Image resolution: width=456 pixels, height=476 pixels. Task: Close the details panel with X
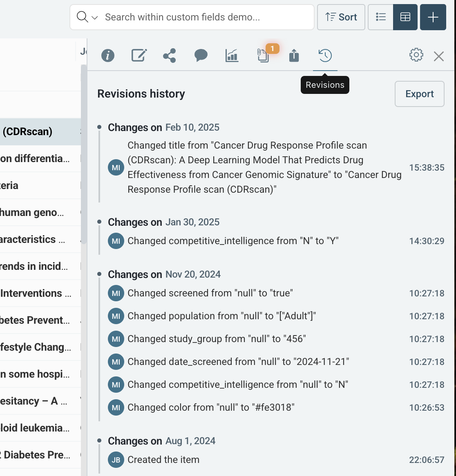[439, 56]
